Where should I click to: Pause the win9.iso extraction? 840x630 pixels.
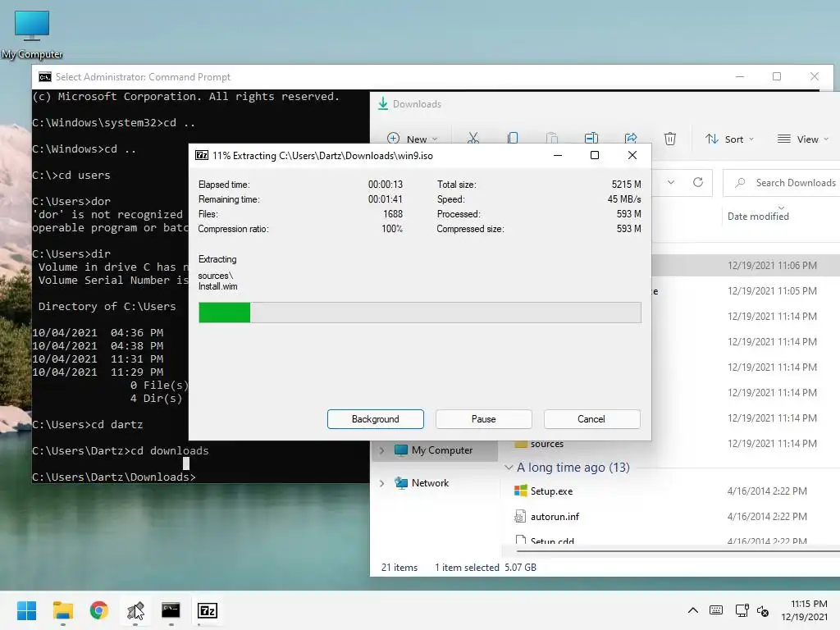coord(484,419)
